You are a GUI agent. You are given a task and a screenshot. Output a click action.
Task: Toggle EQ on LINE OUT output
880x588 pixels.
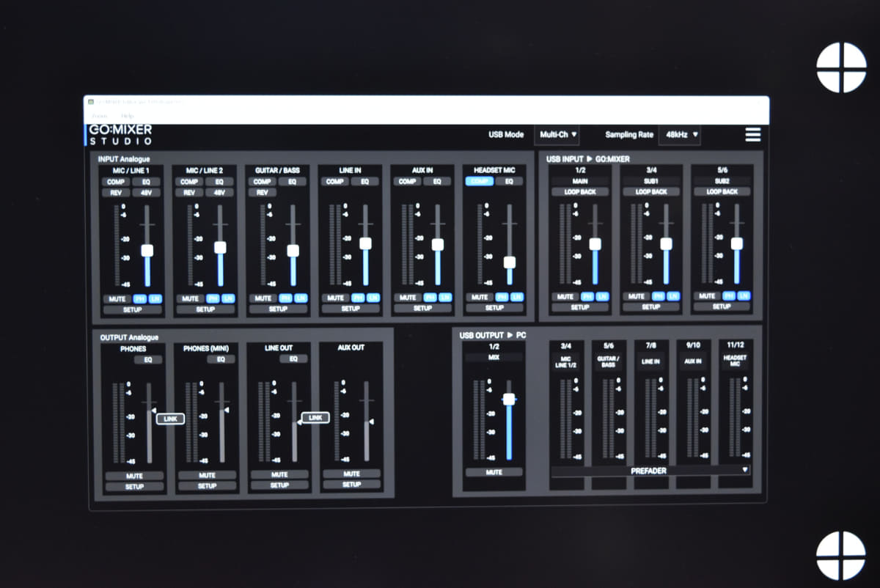point(293,359)
